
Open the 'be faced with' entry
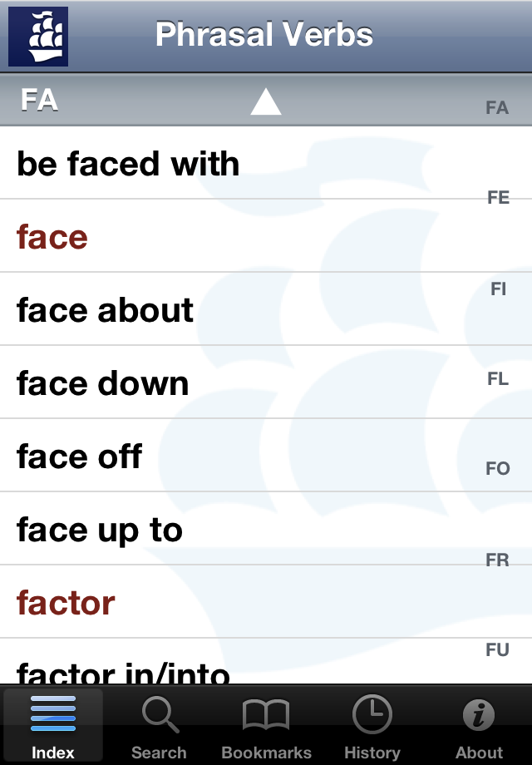point(129,164)
